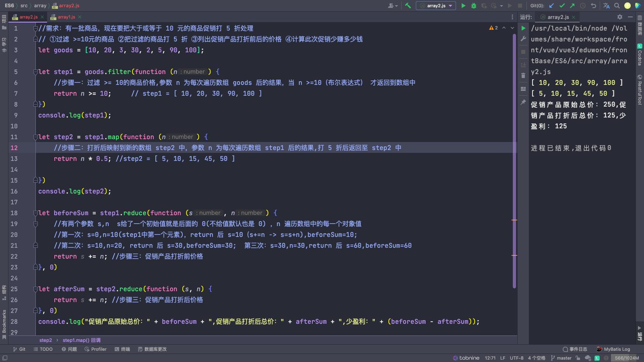Open Run panel settings gear
This screenshot has height=362, width=644.
point(619,17)
